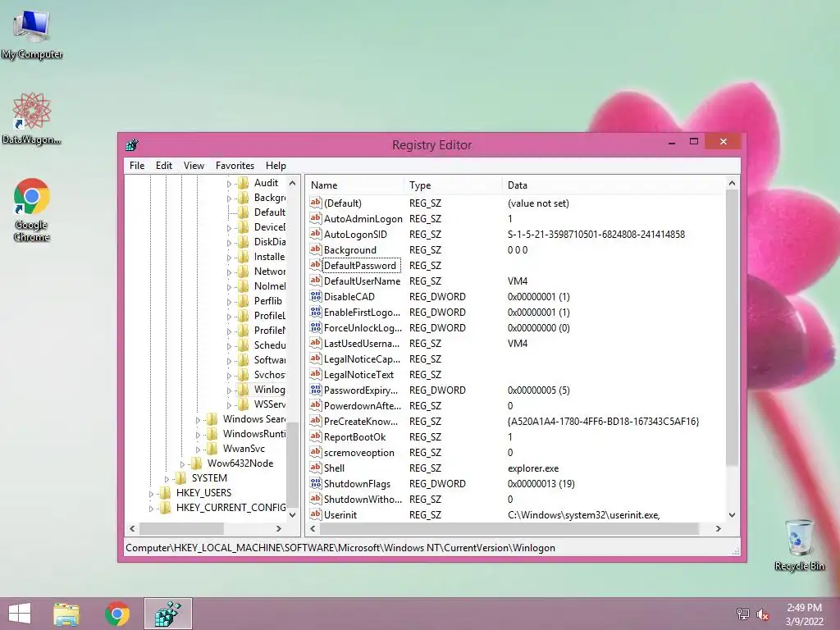
Task: Click the EnableFirstLogo... DWORD icon
Action: coord(316,311)
